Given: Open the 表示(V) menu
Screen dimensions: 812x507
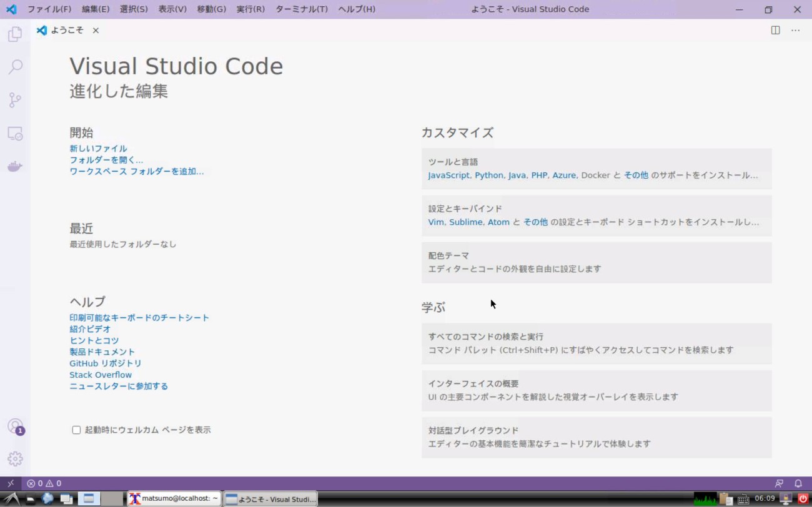Looking at the screenshot, I should [172, 9].
